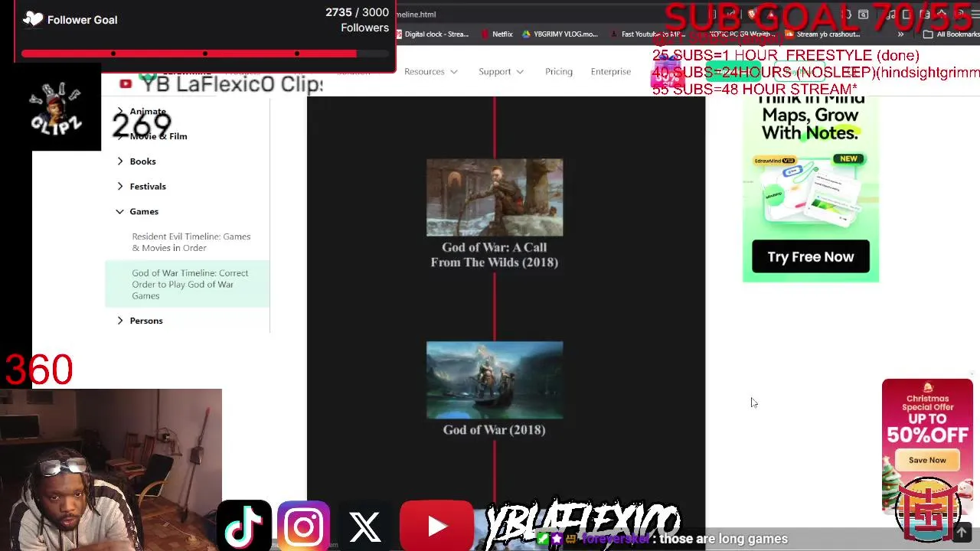Open Resident Evil Timeline sidebar link
The height and width of the screenshot is (551, 980).
[x=191, y=242]
